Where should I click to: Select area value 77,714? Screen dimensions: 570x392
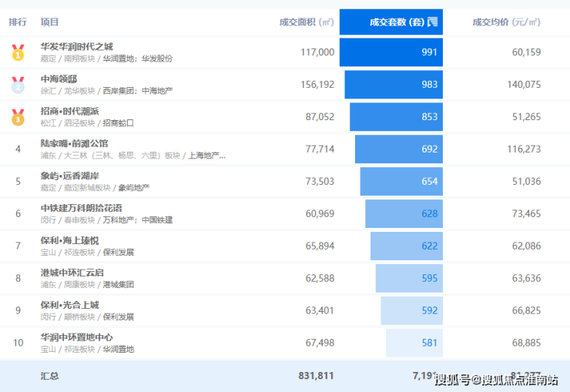pos(320,149)
